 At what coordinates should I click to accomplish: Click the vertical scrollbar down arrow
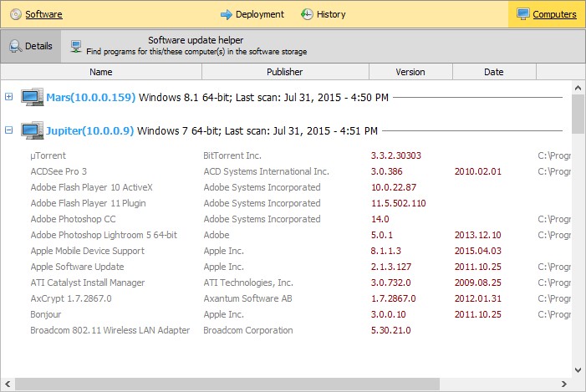[x=578, y=369]
